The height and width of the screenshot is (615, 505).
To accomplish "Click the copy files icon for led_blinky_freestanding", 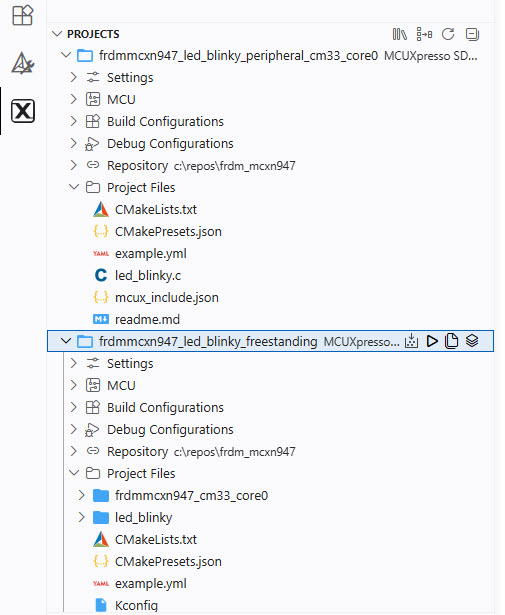I will [x=451, y=341].
